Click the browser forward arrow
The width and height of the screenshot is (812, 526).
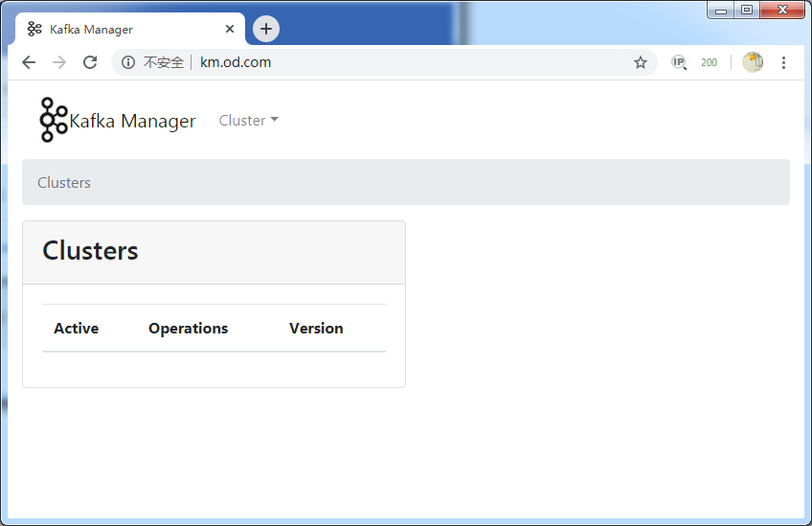[x=59, y=62]
